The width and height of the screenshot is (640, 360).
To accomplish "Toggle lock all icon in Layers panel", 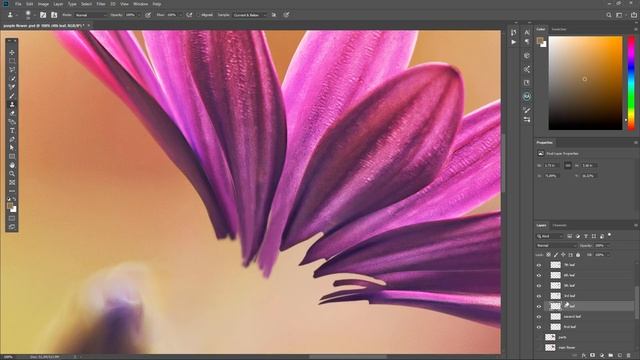I will pyautogui.click(x=578, y=255).
